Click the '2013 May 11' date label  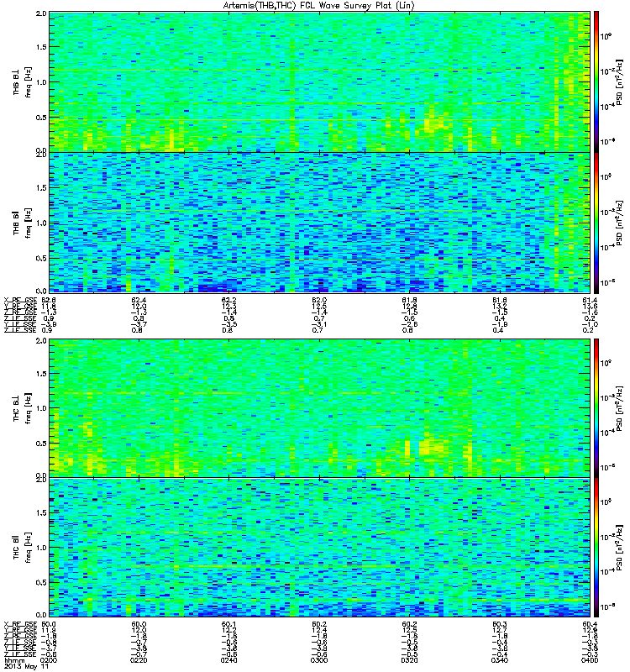tap(26, 667)
